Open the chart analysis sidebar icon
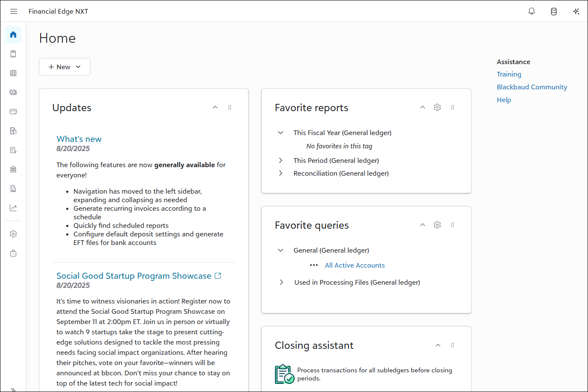 (13, 208)
